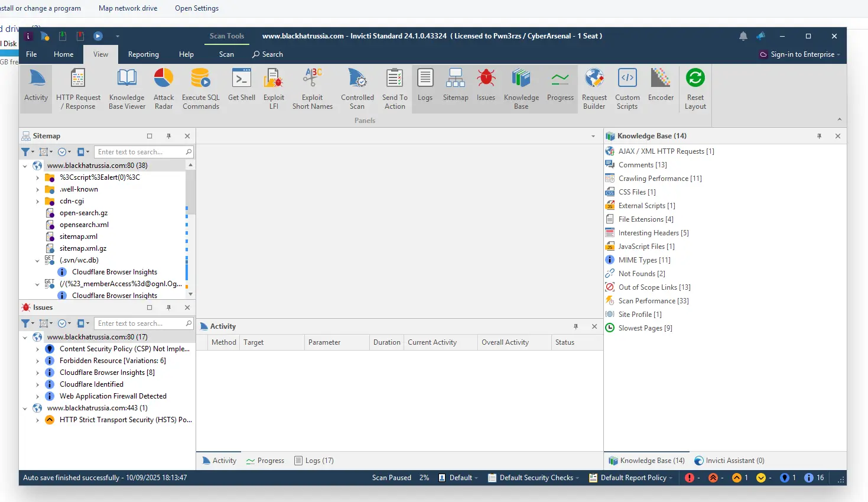The image size is (868, 502).
Task: Switch to the Reporting ribbon tab
Action: coord(144,54)
